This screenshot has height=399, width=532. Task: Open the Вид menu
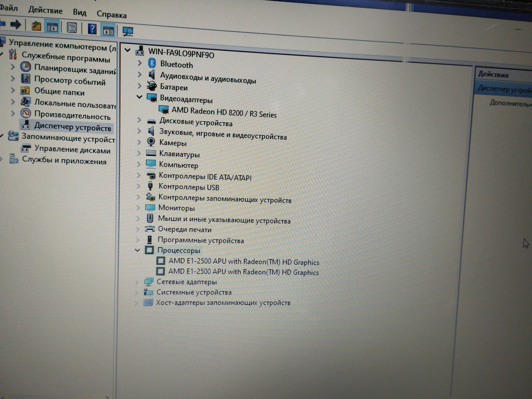80,12
